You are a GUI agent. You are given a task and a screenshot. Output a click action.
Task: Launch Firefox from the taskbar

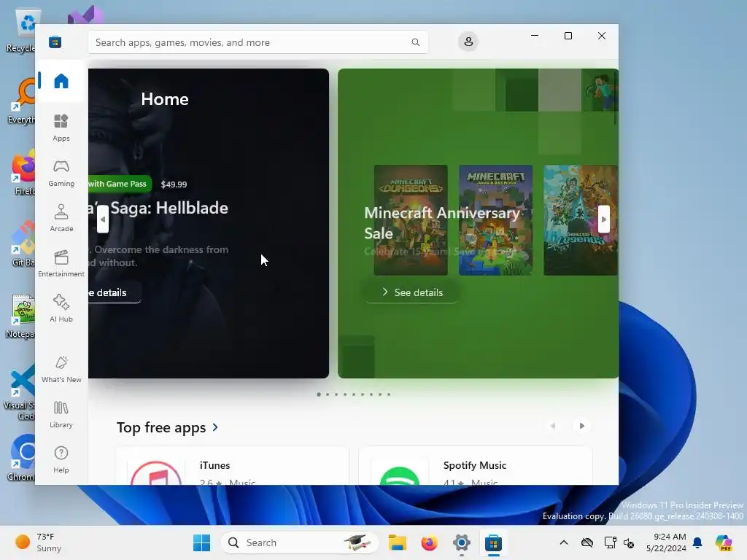pyautogui.click(x=429, y=542)
